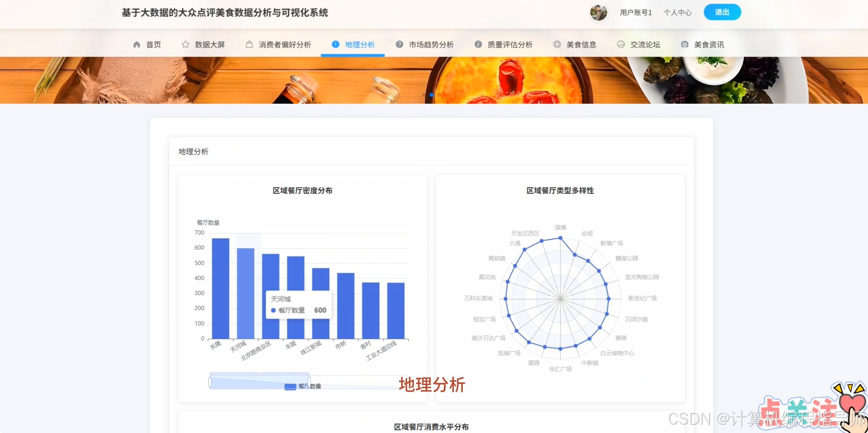Click the question-mark icon beside 市场趋势分析
Viewport: 868px width, 433px height.
pyautogui.click(x=399, y=44)
